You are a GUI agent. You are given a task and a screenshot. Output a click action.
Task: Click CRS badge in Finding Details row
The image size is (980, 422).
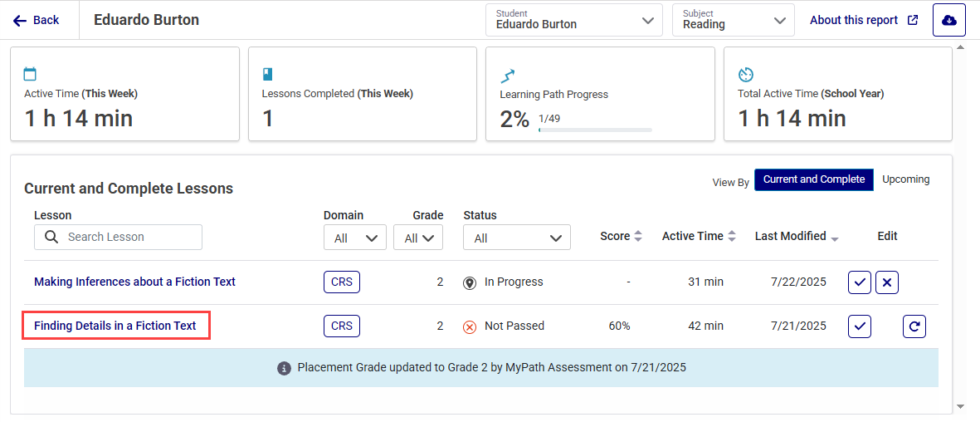point(342,326)
